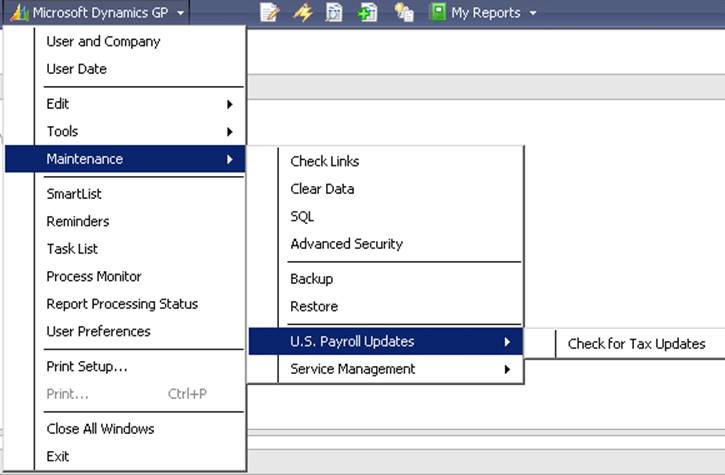The image size is (725, 475).
Task: Open the Tools menu entry
Action: 125,131
